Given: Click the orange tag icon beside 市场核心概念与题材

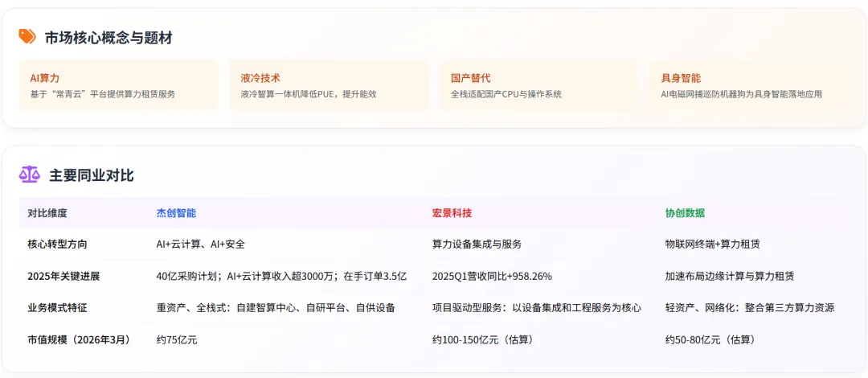Looking at the screenshot, I should 27,36.
